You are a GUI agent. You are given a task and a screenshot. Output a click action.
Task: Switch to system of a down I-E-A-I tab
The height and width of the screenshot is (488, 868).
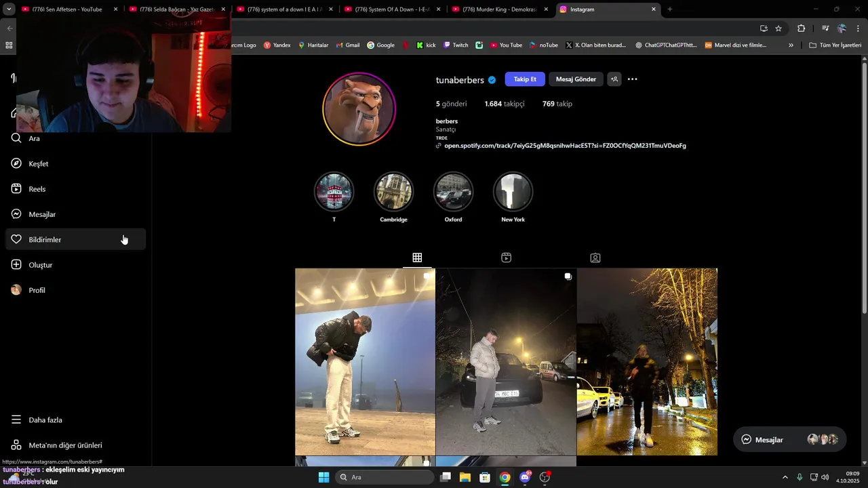(x=284, y=9)
